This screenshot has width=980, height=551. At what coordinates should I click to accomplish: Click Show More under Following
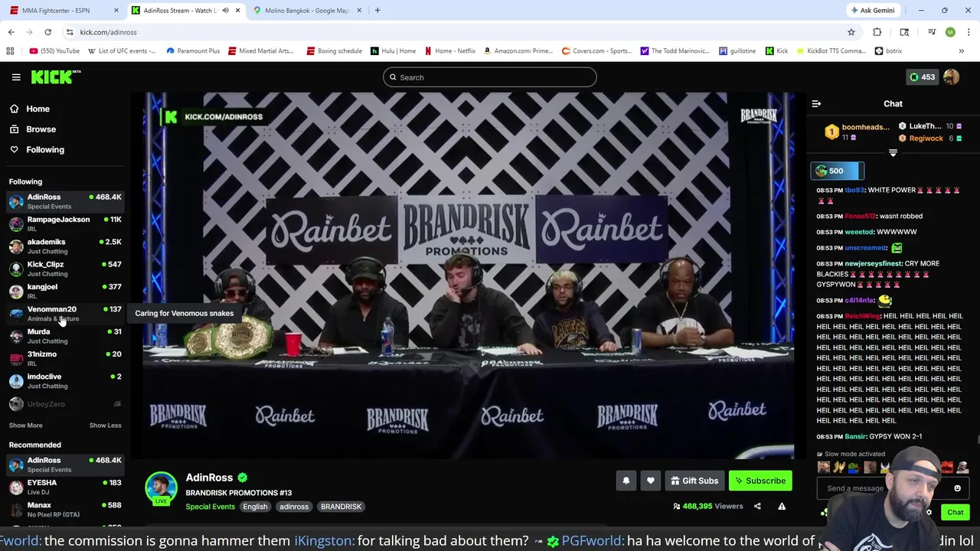click(x=25, y=425)
